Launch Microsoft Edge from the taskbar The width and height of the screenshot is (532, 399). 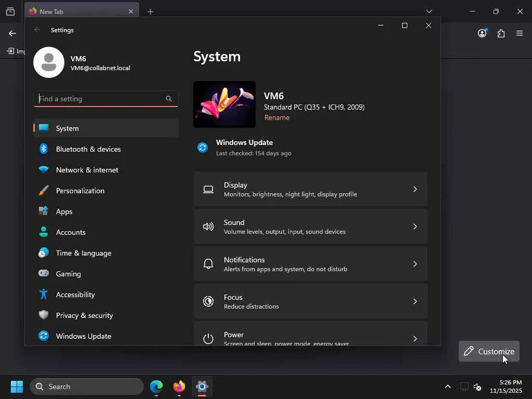(156, 387)
